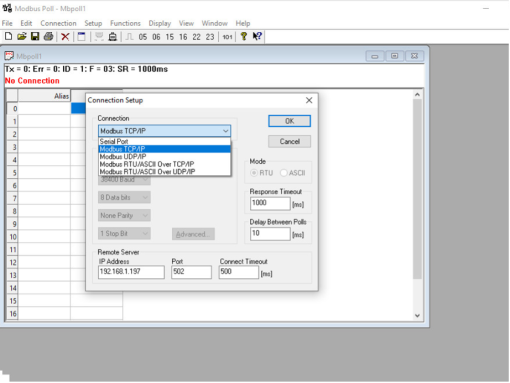The image size is (510, 383).
Task: Click the context help arrow icon
Action: 257,36
